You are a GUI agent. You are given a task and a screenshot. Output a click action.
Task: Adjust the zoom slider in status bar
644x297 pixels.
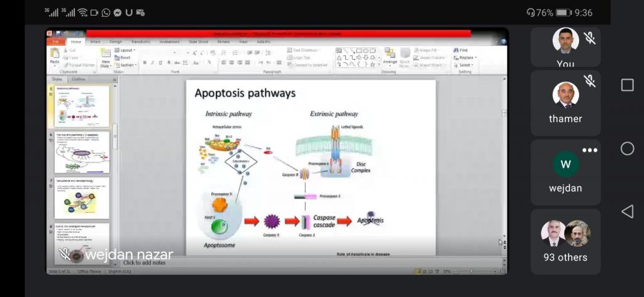click(x=470, y=271)
